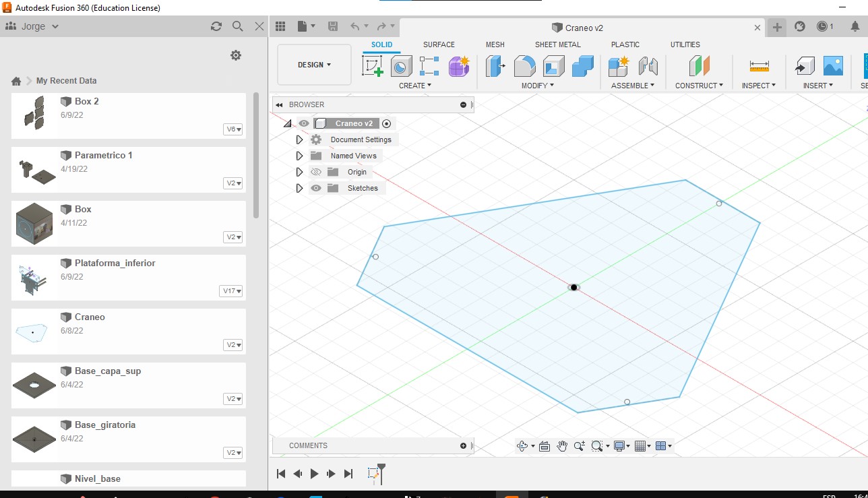Search in the data panel
Image resolution: width=868 pixels, height=498 pixels.
pyautogui.click(x=237, y=26)
